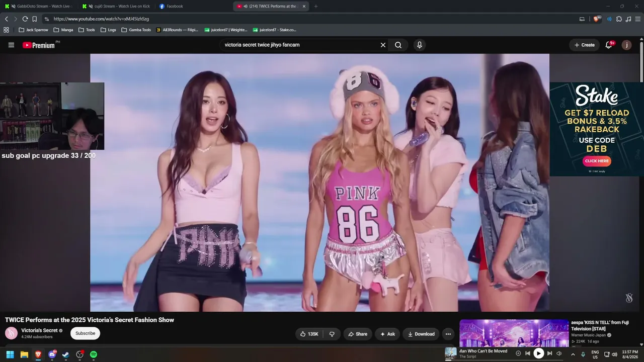Show hidden system tray icons

pyautogui.click(x=573, y=354)
